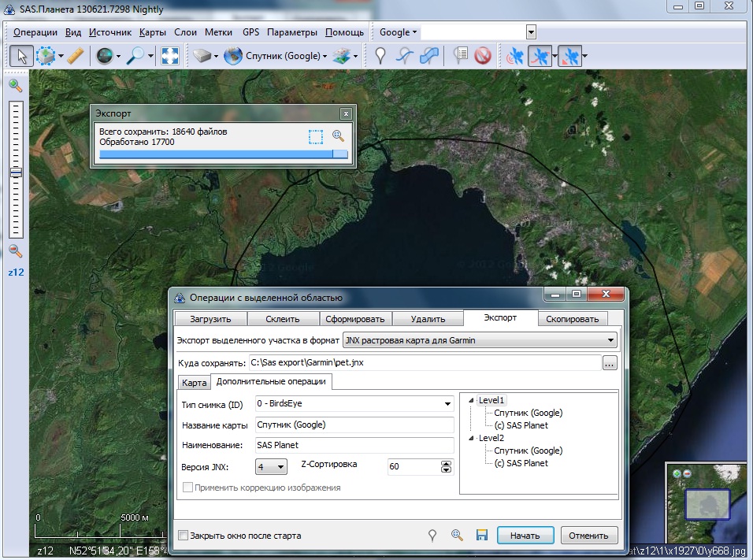Click the blue save floppy disk icon
753x560 pixels.
pyautogui.click(x=481, y=536)
